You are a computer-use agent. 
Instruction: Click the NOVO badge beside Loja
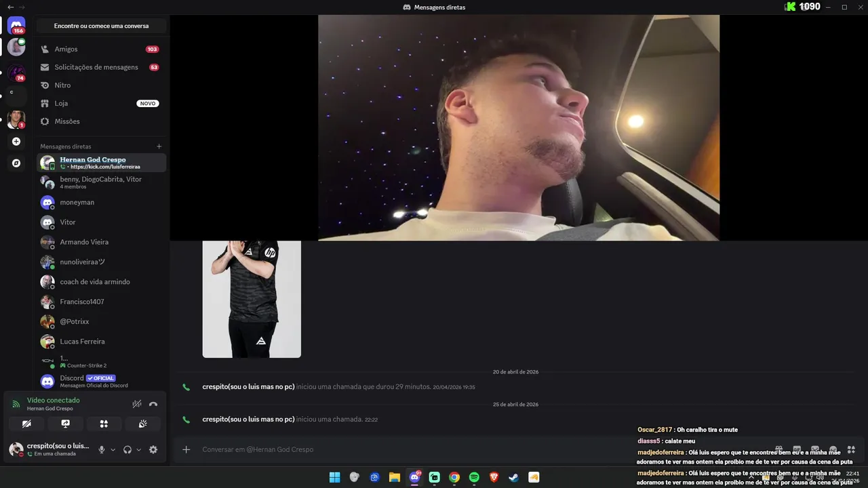coord(148,104)
